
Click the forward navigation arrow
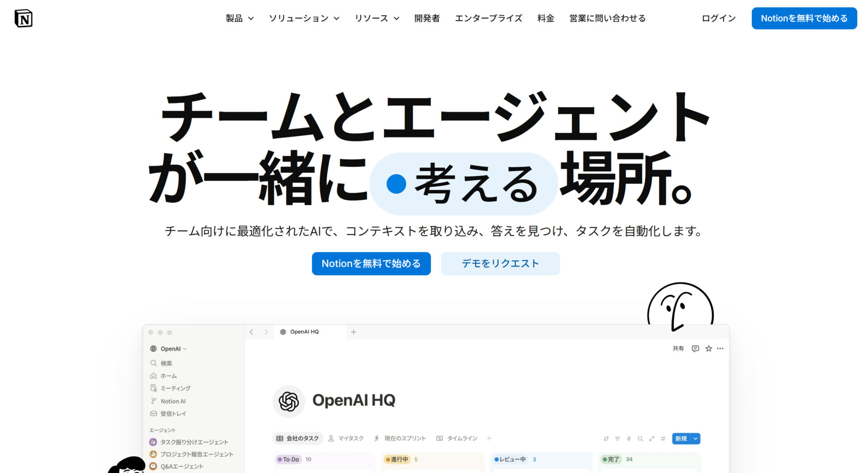266,332
